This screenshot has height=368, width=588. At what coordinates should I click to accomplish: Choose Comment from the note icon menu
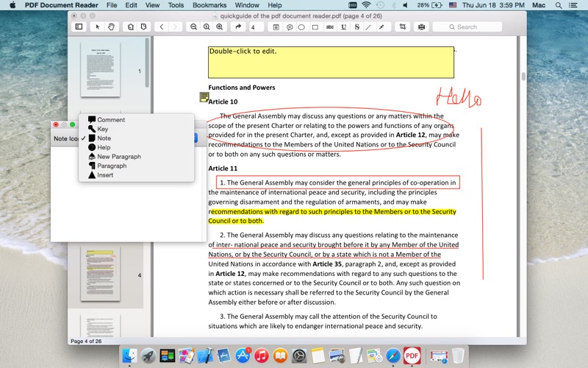pos(137,120)
